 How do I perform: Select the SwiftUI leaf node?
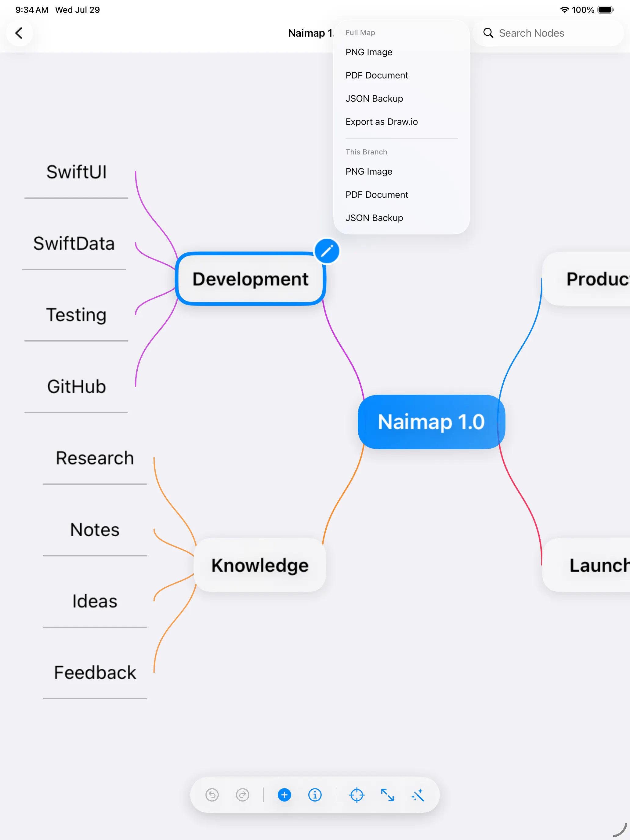[76, 172]
